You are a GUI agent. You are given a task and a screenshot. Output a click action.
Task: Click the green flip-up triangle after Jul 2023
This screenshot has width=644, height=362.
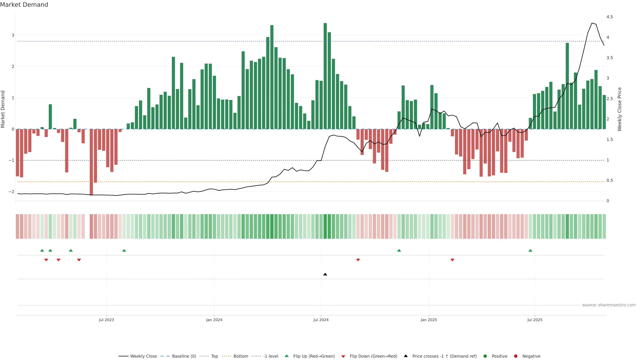click(x=124, y=250)
